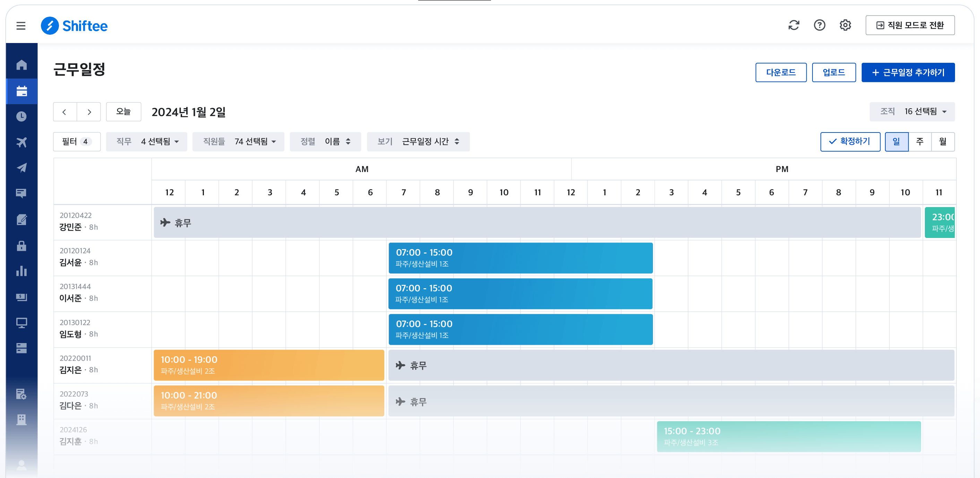Screen dimensions: 980x478
Task: Open the hamburger menu
Action: tap(21, 26)
